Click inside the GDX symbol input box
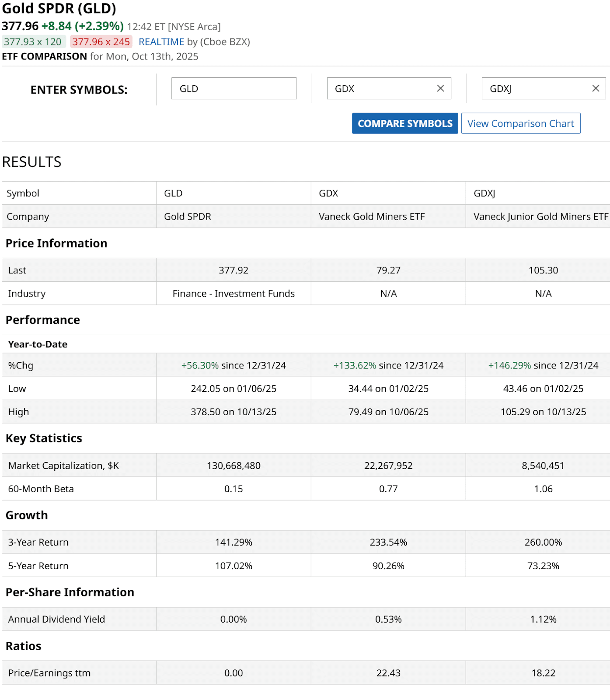The width and height of the screenshot is (610, 700). tap(380, 88)
